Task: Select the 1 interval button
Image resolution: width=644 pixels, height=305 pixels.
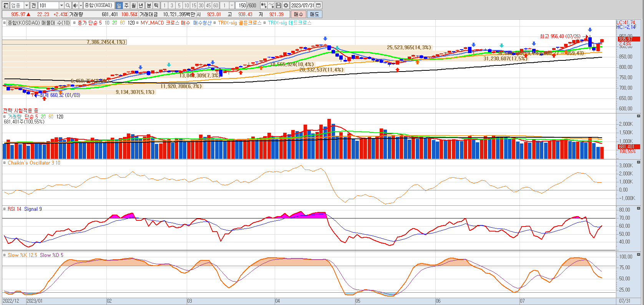Action: pyautogui.click(x=164, y=5)
